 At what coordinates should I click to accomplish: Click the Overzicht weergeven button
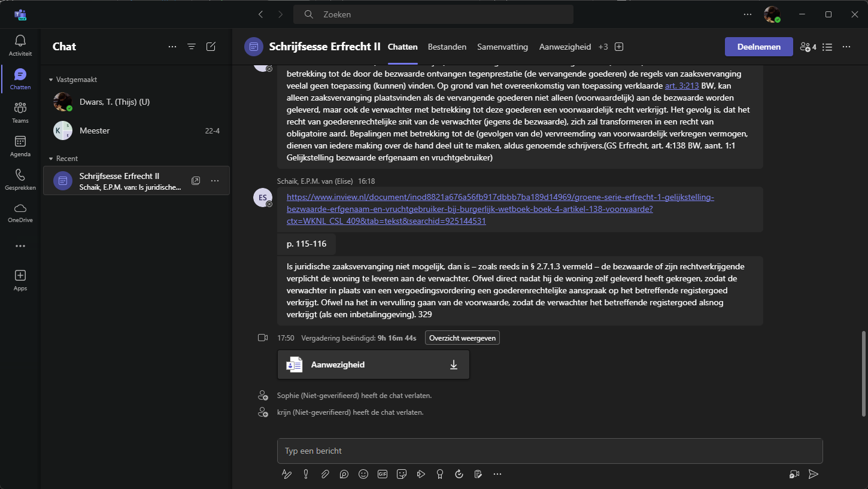click(462, 338)
